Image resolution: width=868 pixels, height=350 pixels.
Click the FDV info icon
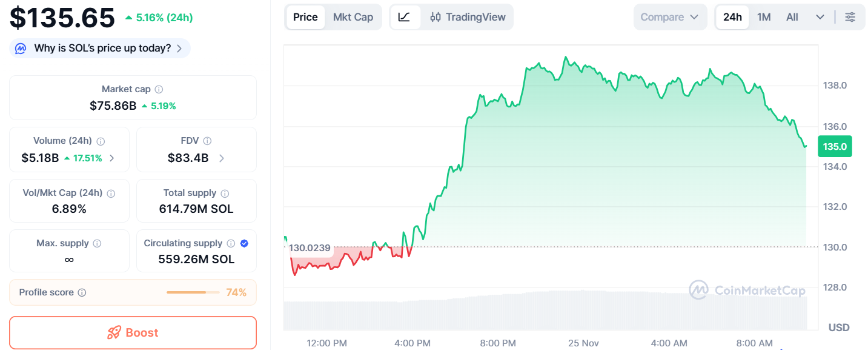[207, 141]
